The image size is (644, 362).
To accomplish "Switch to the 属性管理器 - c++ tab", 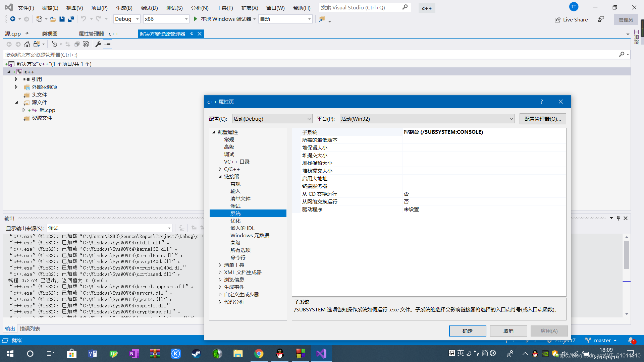I will (99, 34).
